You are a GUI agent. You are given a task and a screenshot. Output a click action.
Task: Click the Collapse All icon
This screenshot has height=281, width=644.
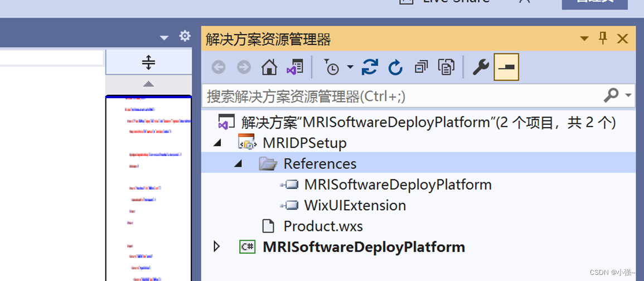[421, 67]
